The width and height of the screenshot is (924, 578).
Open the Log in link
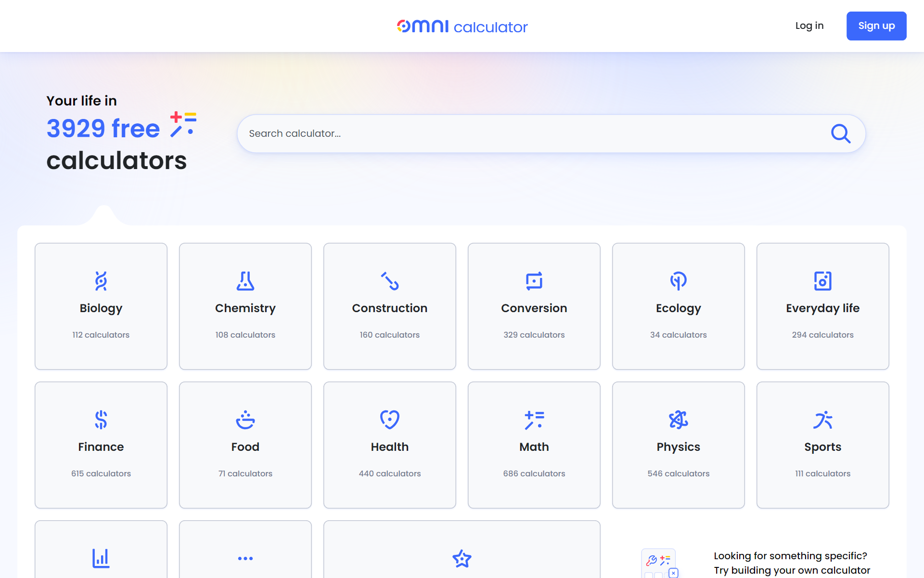pos(809,26)
